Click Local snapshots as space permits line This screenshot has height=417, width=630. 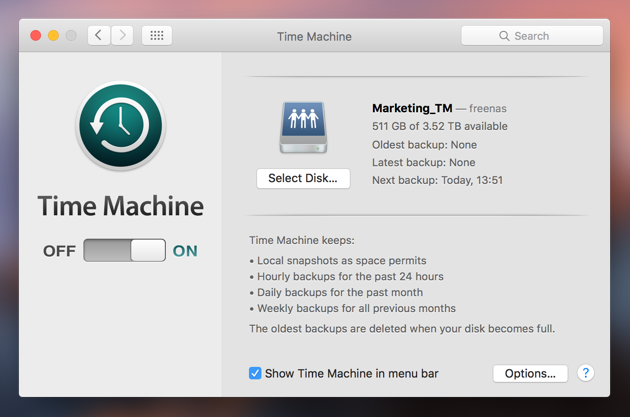342,260
